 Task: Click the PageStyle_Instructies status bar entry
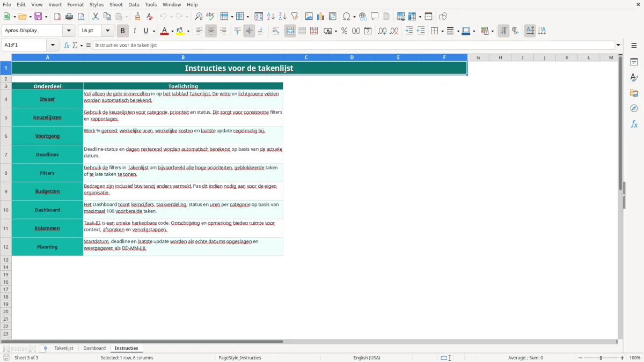click(x=240, y=358)
